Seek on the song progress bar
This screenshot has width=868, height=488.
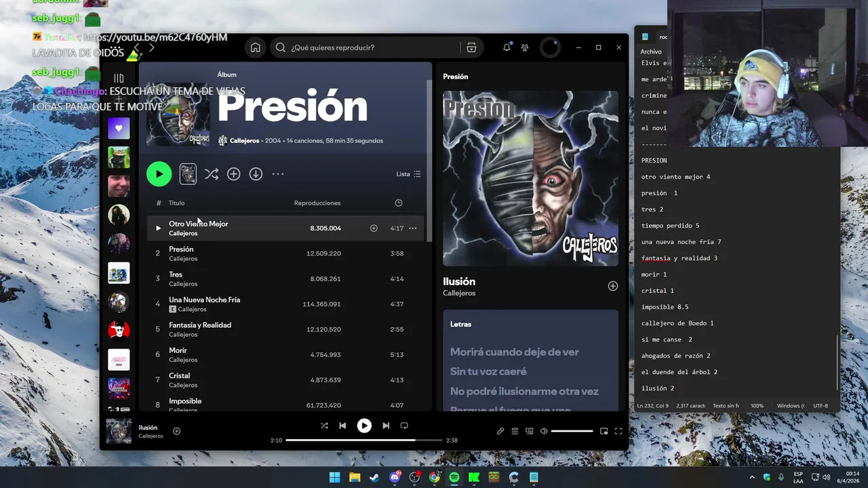(363, 440)
